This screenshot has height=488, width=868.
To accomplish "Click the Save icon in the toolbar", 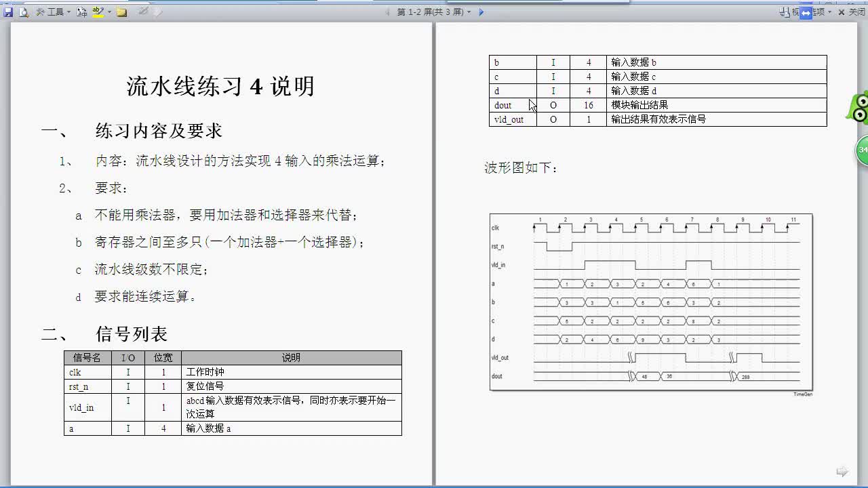I will click(x=8, y=12).
